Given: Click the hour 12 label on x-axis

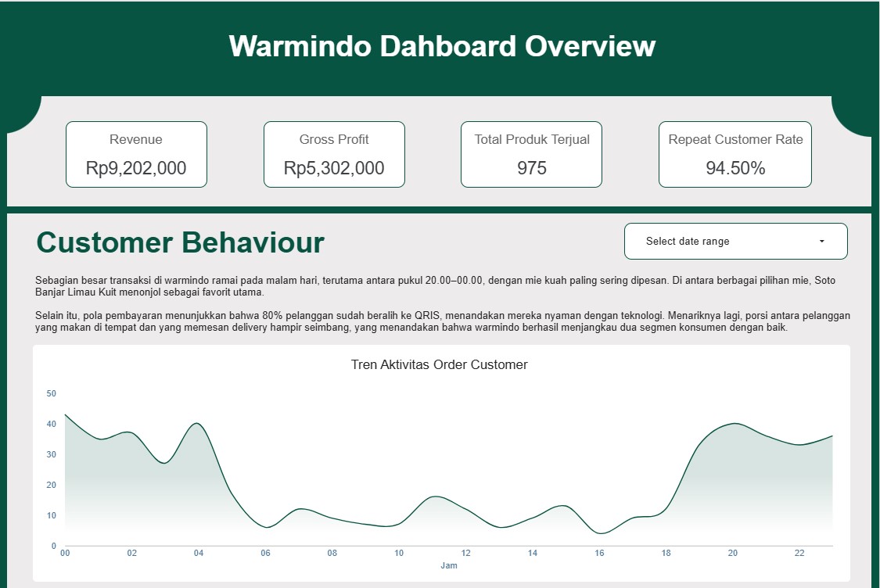Looking at the screenshot, I should pyautogui.click(x=465, y=553).
